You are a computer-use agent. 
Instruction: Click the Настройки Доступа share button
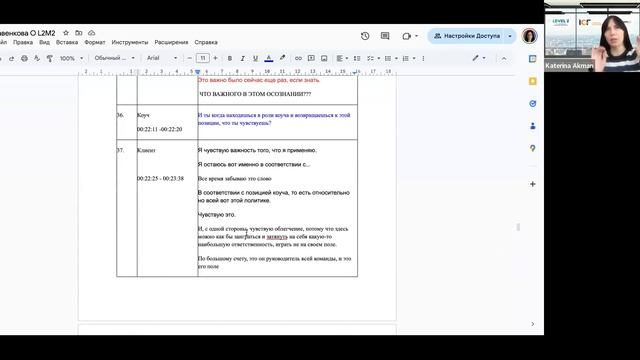point(467,36)
